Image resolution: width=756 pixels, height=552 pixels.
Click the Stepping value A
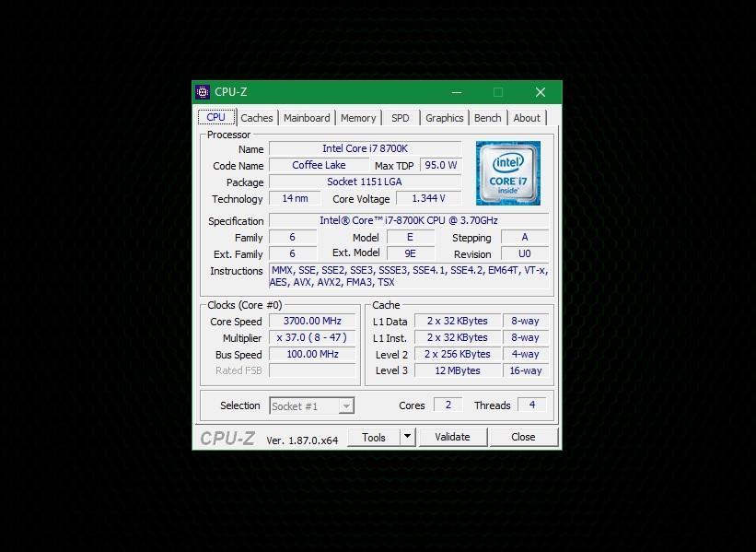click(x=525, y=237)
